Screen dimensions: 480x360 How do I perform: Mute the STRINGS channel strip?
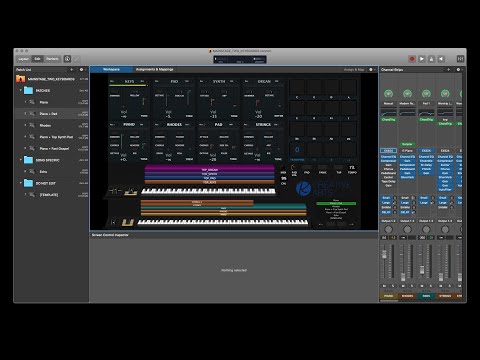click(x=441, y=286)
